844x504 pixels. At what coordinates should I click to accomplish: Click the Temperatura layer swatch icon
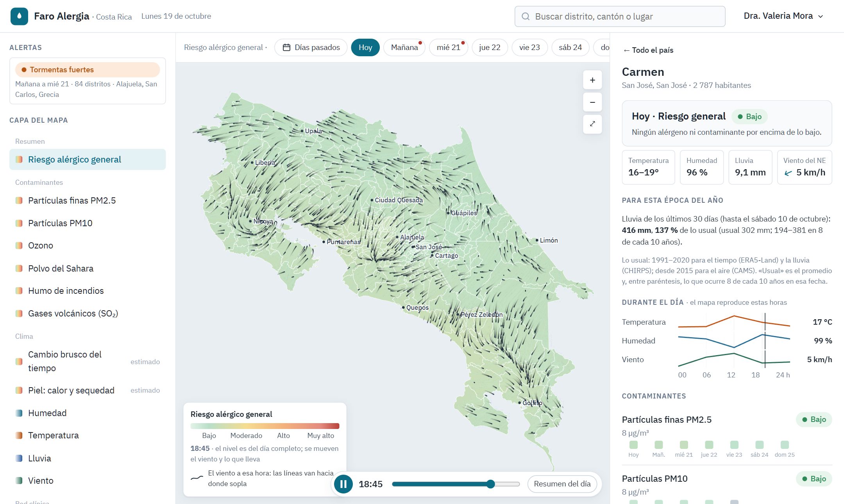19,435
